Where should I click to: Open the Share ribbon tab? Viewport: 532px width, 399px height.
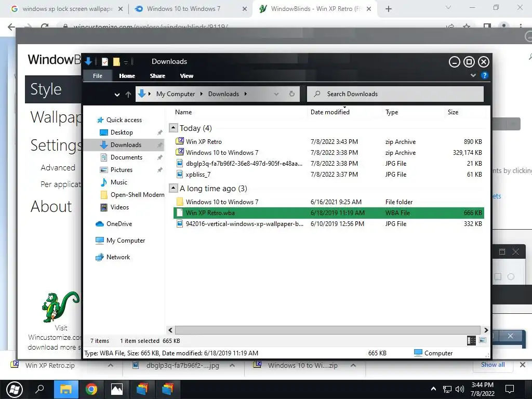(x=157, y=76)
